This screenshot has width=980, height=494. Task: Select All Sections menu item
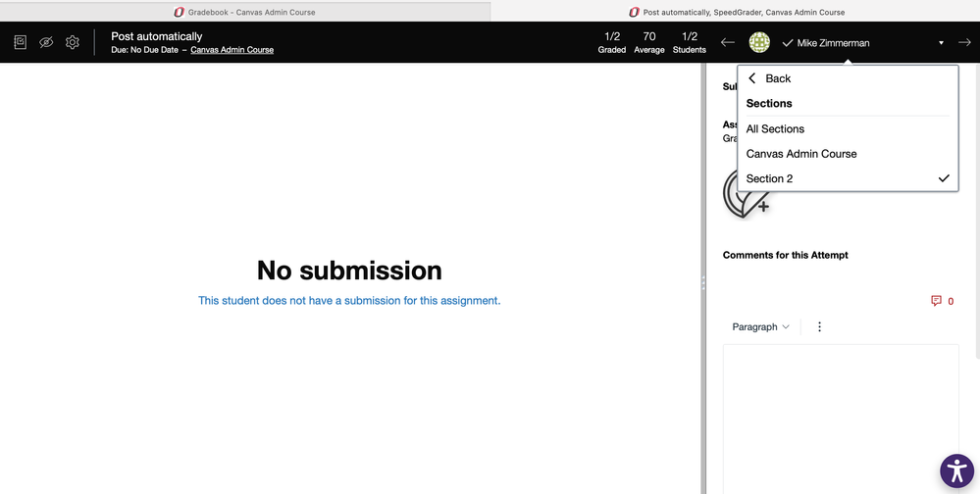(775, 129)
